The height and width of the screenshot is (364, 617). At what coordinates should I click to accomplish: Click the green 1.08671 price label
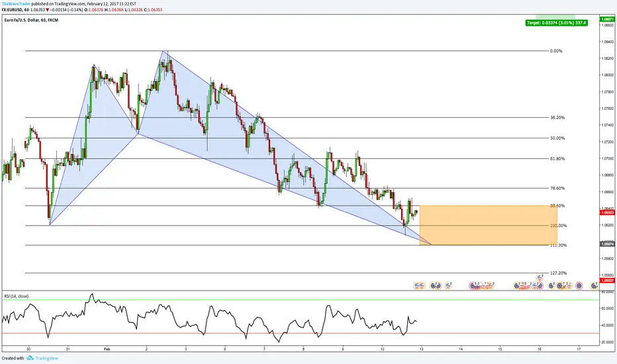pos(608,19)
